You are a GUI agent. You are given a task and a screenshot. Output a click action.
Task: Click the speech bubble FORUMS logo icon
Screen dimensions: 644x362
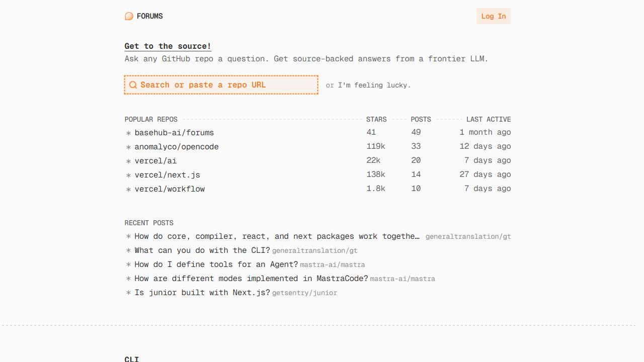[x=129, y=16]
